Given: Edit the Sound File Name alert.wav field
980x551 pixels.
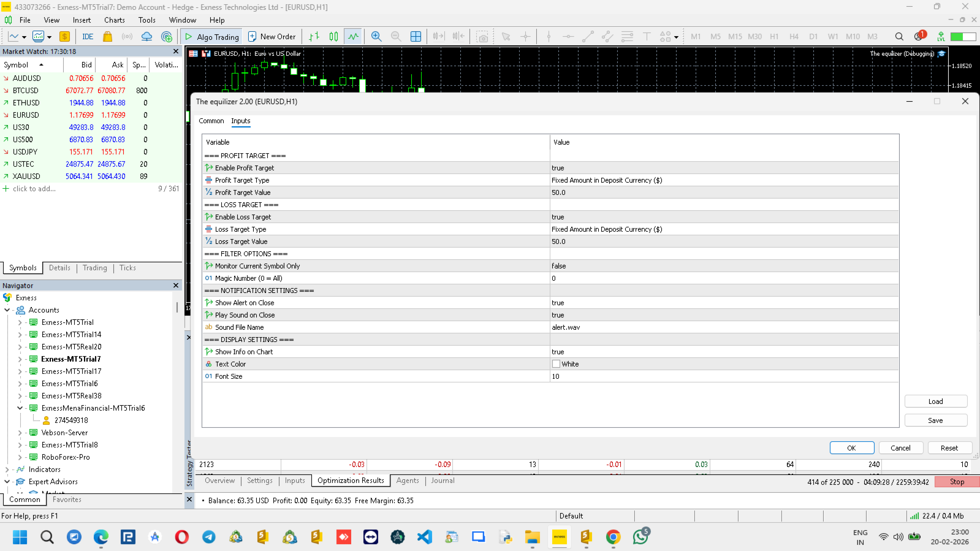Looking at the screenshot, I should [x=724, y=327].
